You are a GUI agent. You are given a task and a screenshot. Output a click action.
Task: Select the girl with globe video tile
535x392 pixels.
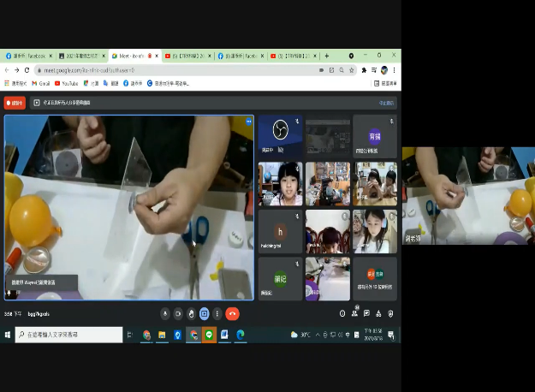click(x=280, y=184)
